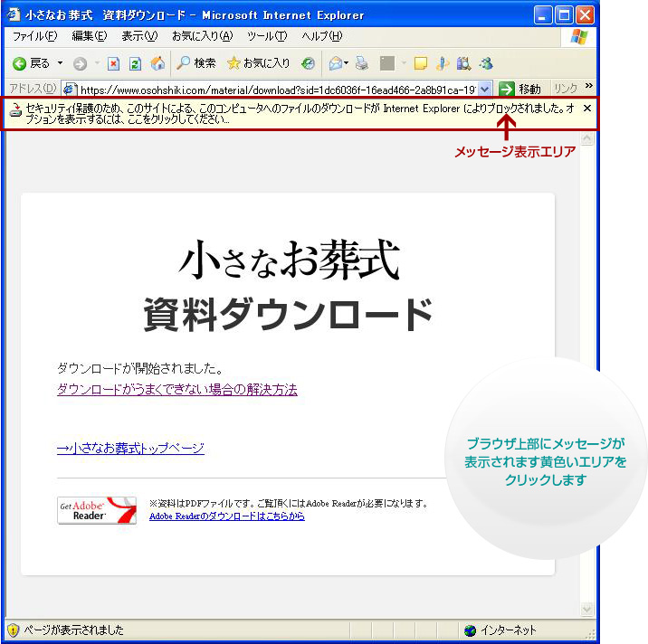Open the 編集(E) menu
Image resolution: width=648 pixels, height=644 pixels.
[90, 36]
